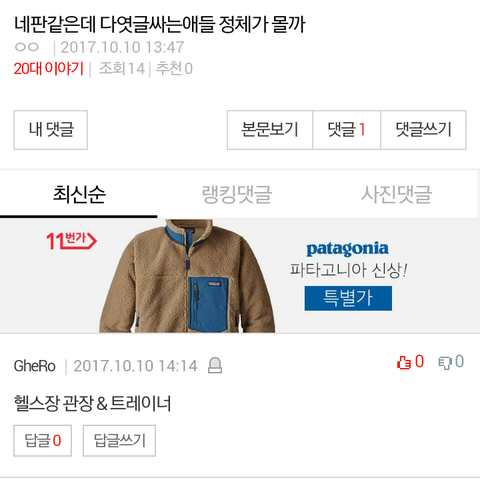480x480 pixels.
Task: Click the thumbs-down icon on GheRo's comment
Action: pyautogui.click(x=445, y=363)
